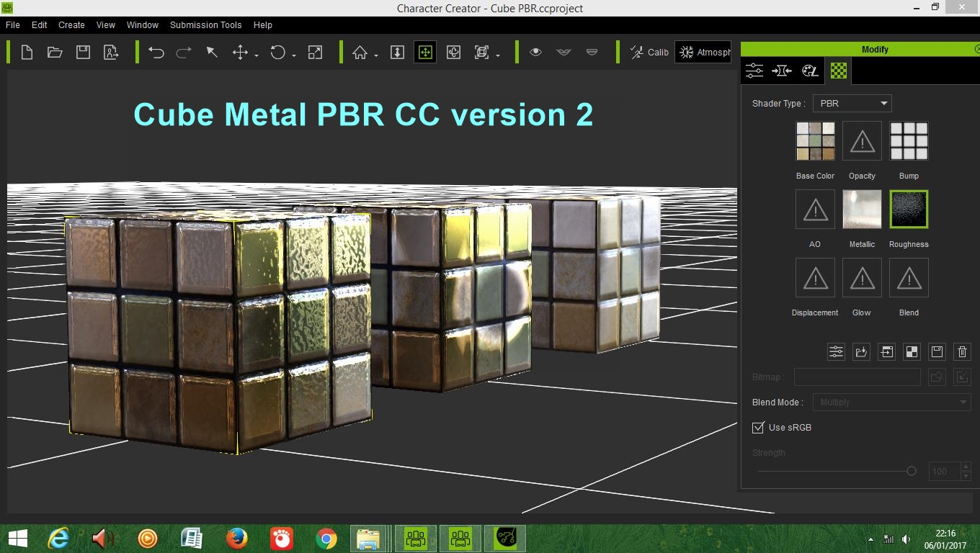This screenshot has width=980, height=553.
Task: Click the Home view icon
Action: (360, 52)
